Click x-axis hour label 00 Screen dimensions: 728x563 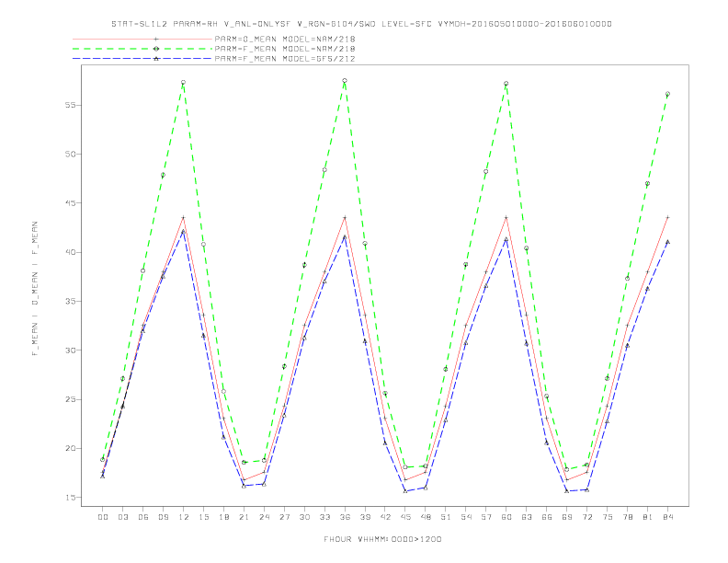(103, 517)
